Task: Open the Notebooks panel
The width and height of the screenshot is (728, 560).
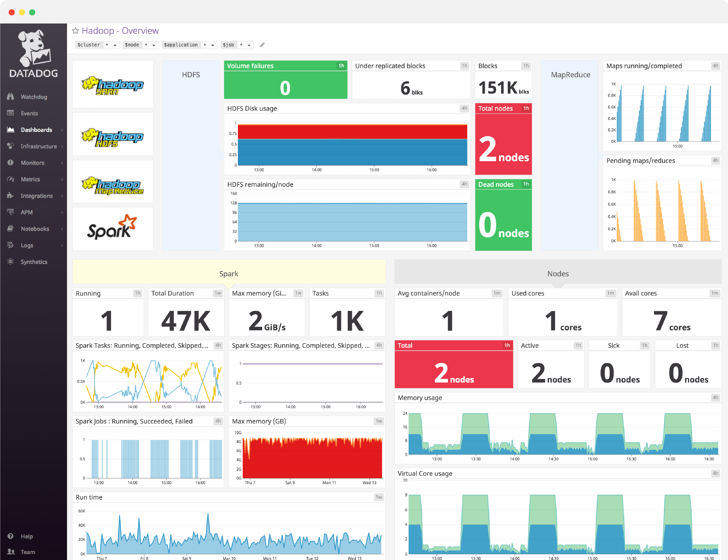Action: [35, 229]
